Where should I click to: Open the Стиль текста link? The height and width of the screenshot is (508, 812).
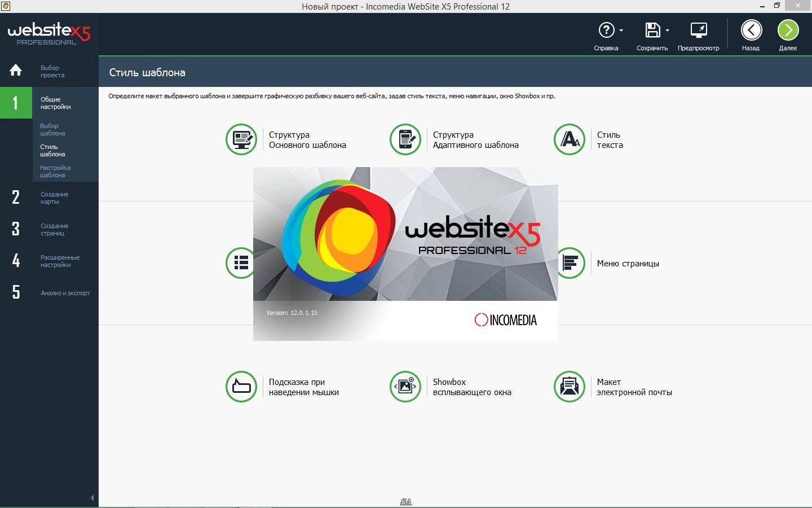pos(610,140)
